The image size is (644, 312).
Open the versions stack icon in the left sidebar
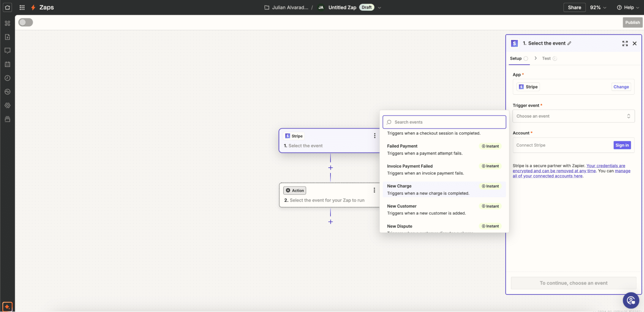(7, 119)
